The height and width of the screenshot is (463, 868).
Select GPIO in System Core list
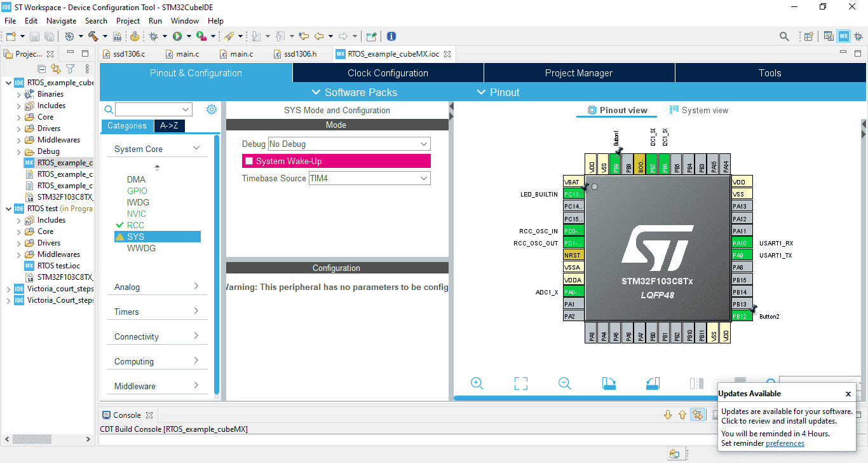click(137, 191)
